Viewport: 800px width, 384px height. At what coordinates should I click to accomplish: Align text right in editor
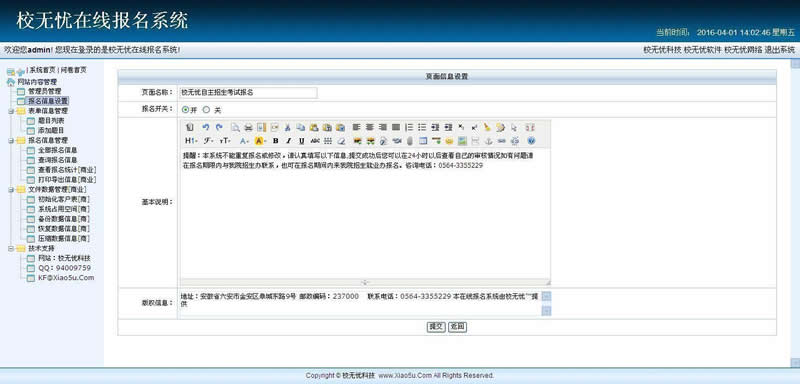tap(382, 127)
